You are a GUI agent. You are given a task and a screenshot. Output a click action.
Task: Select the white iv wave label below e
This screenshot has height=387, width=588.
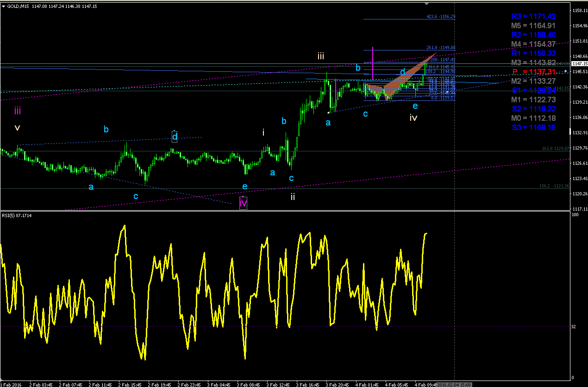pyautogui.click(x=413, y=118)
